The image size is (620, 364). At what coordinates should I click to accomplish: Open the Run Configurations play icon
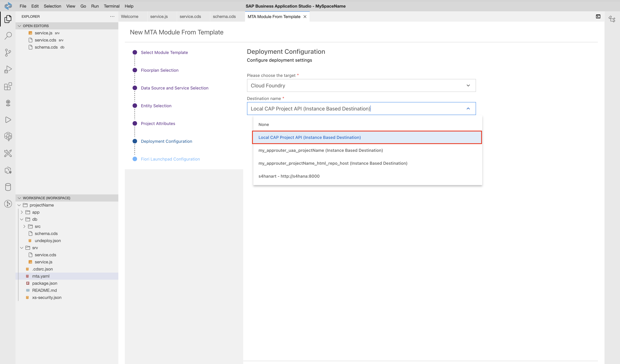coord(8,120)
